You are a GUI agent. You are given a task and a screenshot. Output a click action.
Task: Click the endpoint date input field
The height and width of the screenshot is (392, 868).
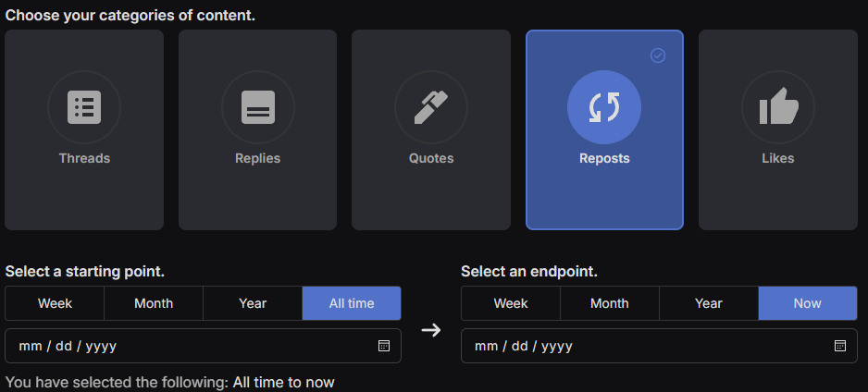coord(639,346)
